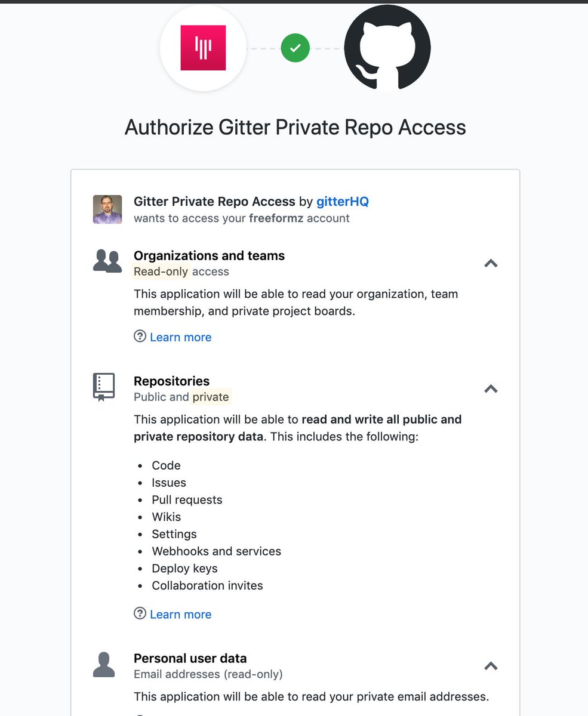Open the gitterHQ profile link
The image size is (588, 716).
tap(343, 202)
